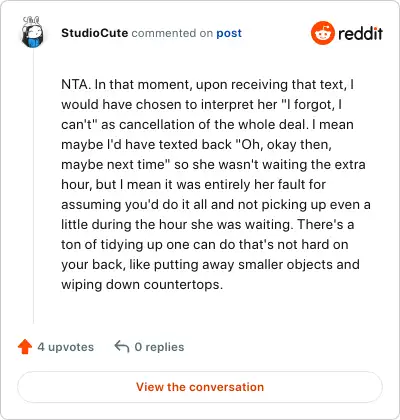This screenshot has height=420, width=400.
Task: Click the vertical comment thread line
Action: [33, 187]
